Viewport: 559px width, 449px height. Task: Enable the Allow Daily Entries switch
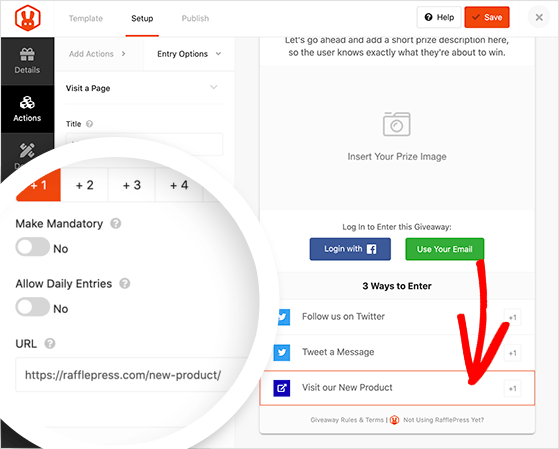click(32, 307)
